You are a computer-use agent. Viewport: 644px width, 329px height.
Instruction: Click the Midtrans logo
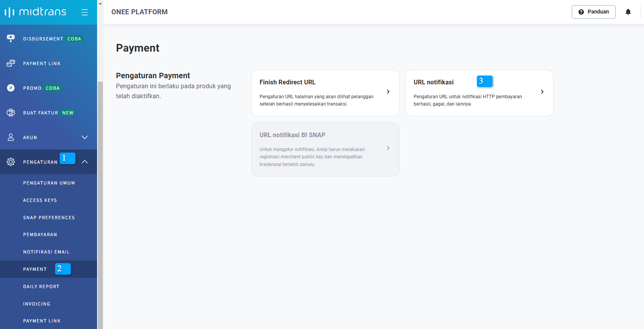[x=35, y=12]
